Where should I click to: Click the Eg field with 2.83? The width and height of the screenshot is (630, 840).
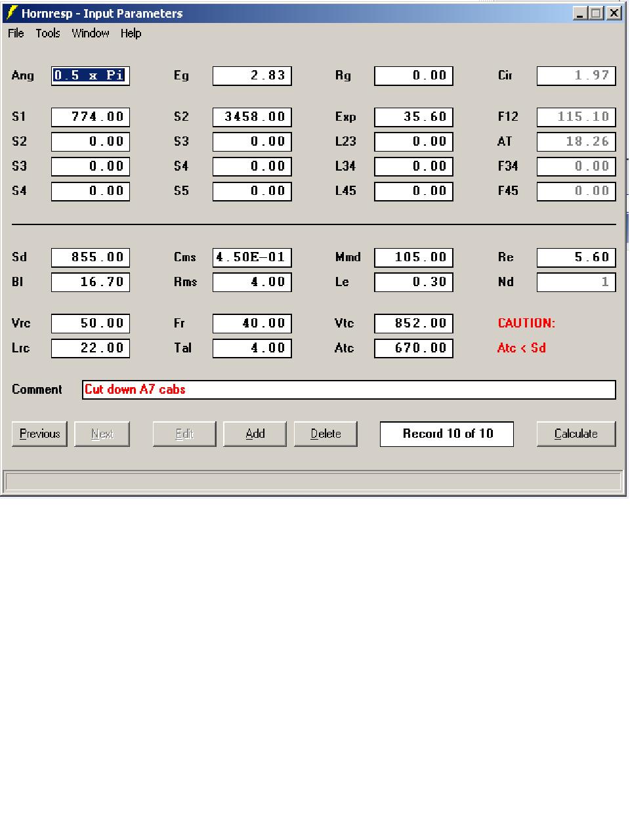pyautogui.click(x=252, y=75)
